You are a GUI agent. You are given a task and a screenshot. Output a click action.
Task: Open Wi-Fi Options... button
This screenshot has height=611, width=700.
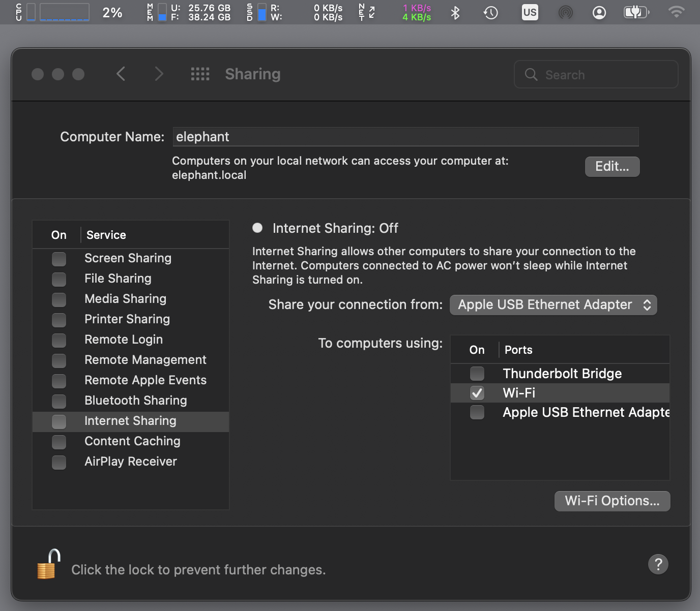point(612,501)
